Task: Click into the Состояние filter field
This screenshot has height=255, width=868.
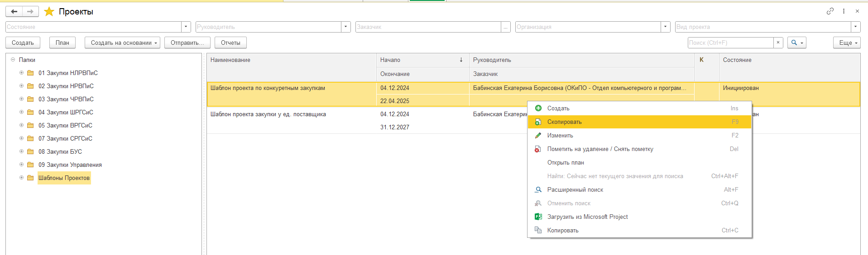Action: point(93,27)
